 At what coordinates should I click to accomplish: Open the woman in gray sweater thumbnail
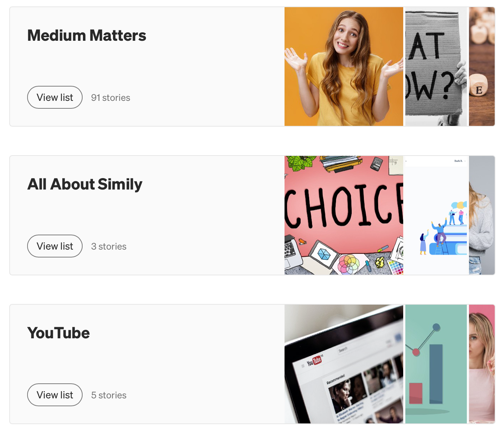coord(482,215)
